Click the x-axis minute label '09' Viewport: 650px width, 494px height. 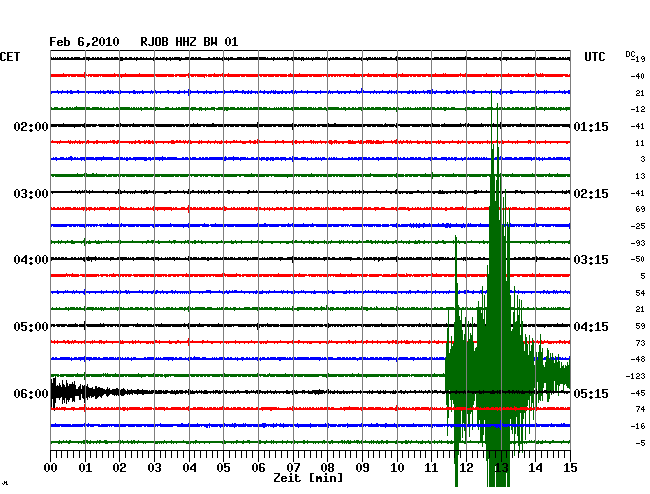(x=362, y=468)
